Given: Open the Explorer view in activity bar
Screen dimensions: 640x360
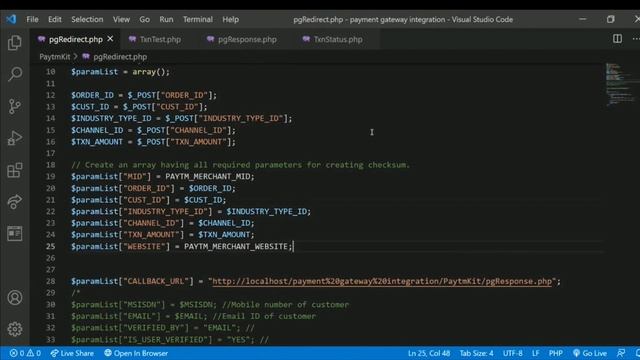Looking at the screenshot, I should pyautogui.click(x=15, y=42).
